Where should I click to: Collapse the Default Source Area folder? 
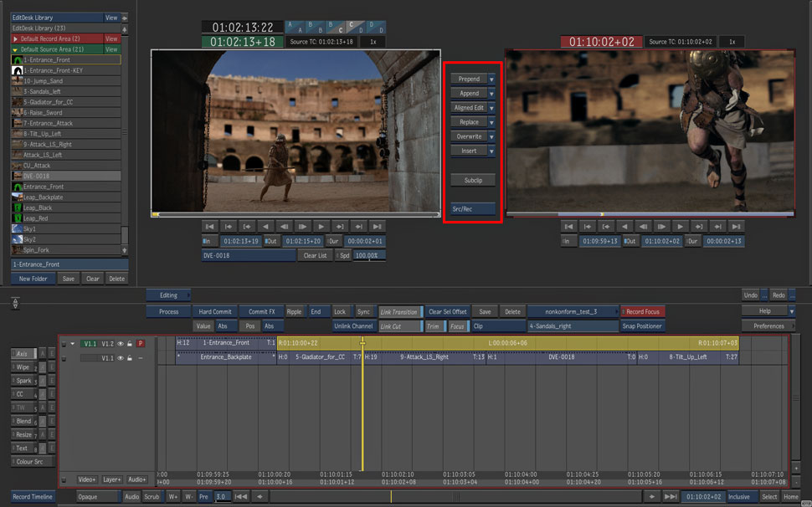15,49
